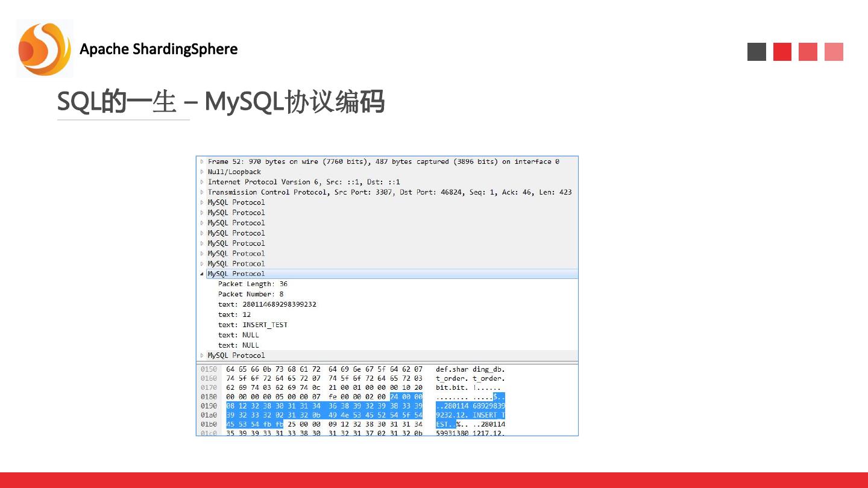Screen dimensions: 868x488
Task: Click ASCII text '..280114 68929839'
Action: click(x=470, y=406)
